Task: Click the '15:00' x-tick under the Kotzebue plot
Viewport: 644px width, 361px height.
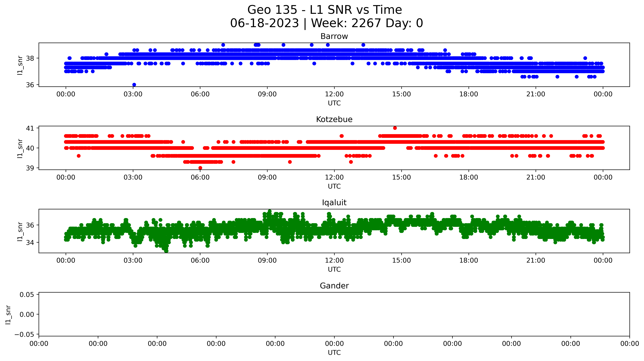Action: coord(401,177)
